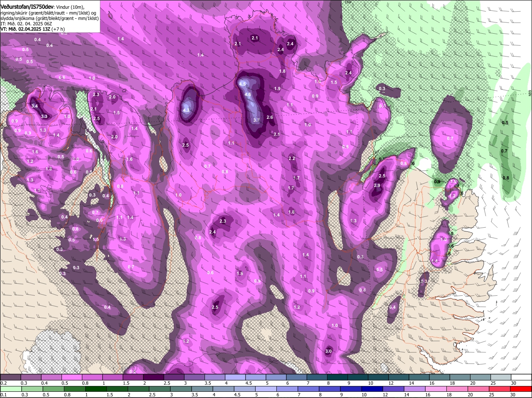Click the precipitation value 2.6 on the map
Viewport: 532px width, 398px height.
tap(270, 117)
